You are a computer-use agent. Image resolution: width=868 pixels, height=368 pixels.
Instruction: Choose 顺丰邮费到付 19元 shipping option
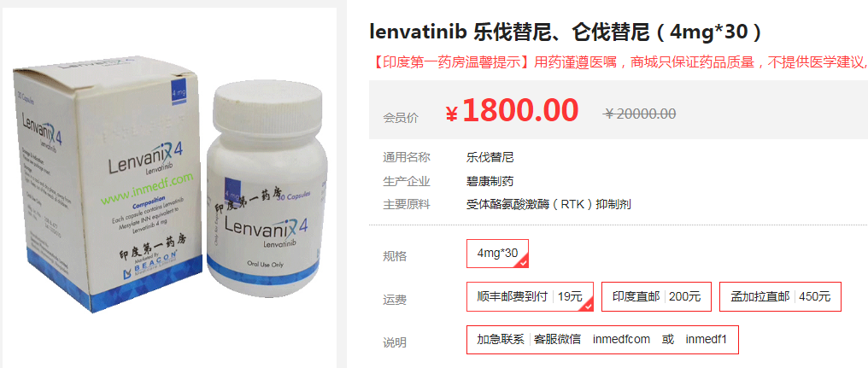click(530, 296)
